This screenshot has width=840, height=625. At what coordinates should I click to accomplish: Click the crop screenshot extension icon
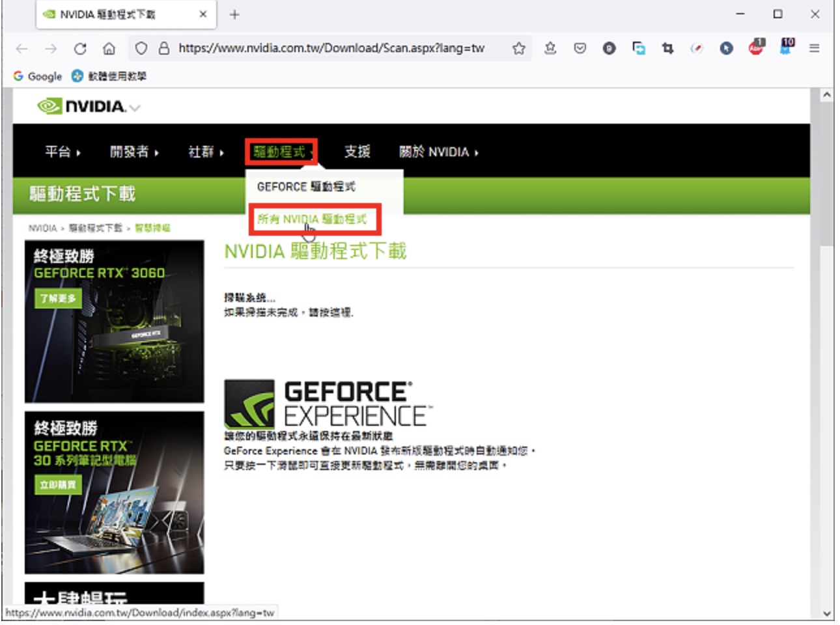(667, 48)
